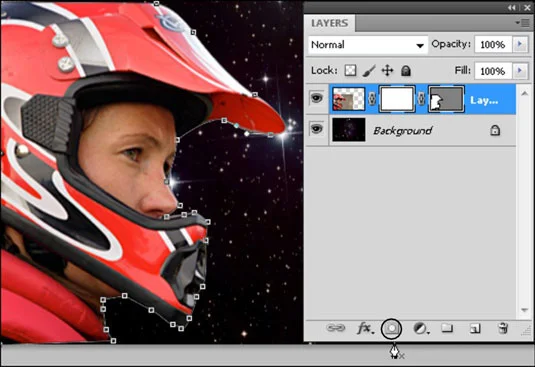Screen dimensions: 535x367
Task: Click the link between layer and mask
Action: click(372, 99)
